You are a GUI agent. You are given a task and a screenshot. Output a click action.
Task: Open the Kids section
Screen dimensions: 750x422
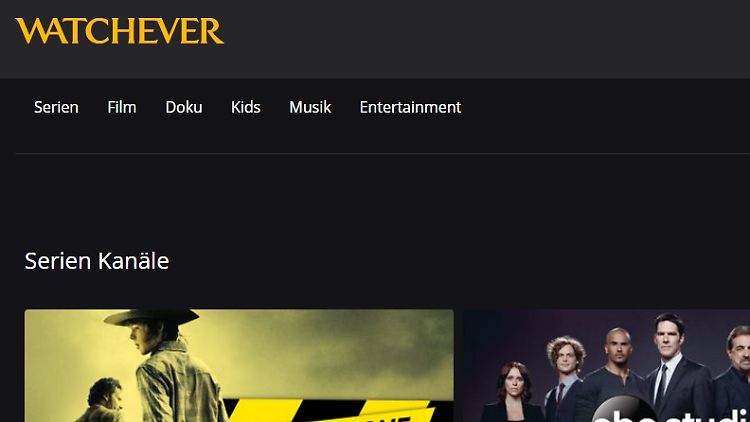click(x=245, y=107)
